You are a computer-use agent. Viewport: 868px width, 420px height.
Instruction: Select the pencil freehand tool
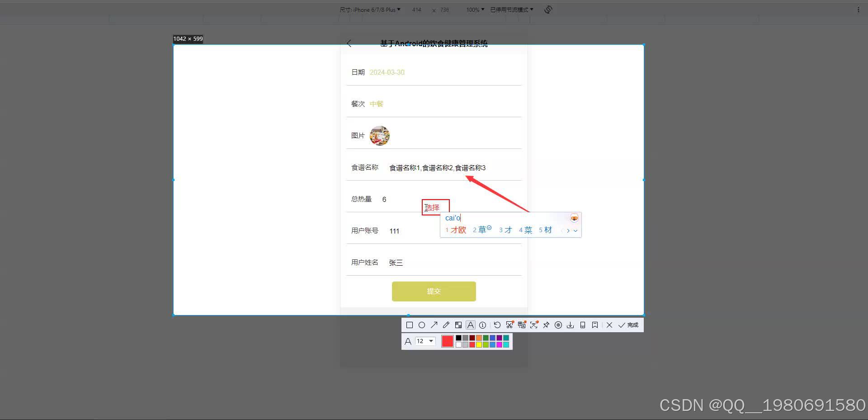pos(446,325)
